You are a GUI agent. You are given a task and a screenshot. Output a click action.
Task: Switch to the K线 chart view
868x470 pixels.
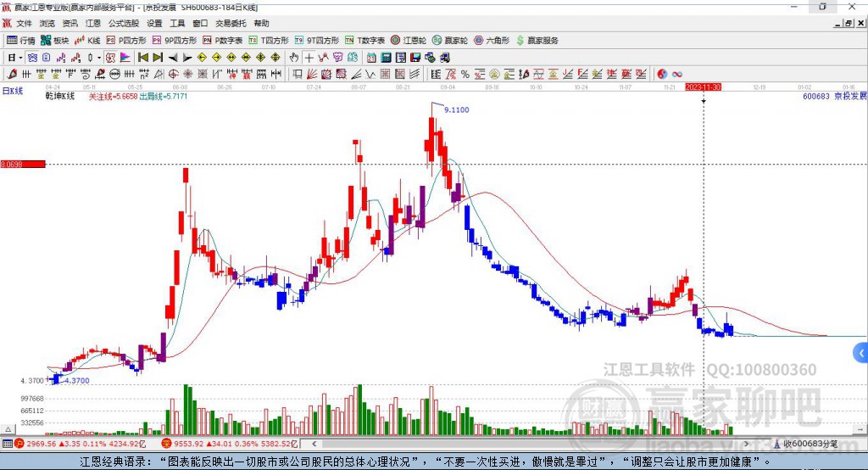click(x=87, y=41)
